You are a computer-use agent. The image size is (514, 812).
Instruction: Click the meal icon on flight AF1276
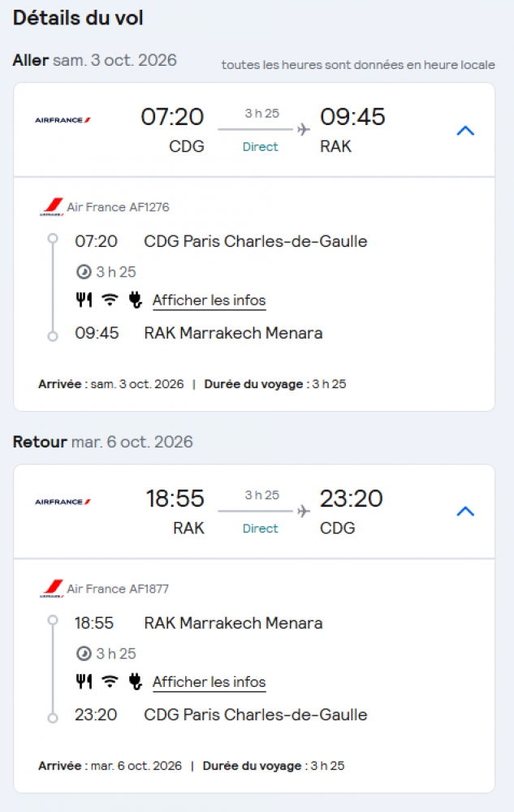coord(84,300)
